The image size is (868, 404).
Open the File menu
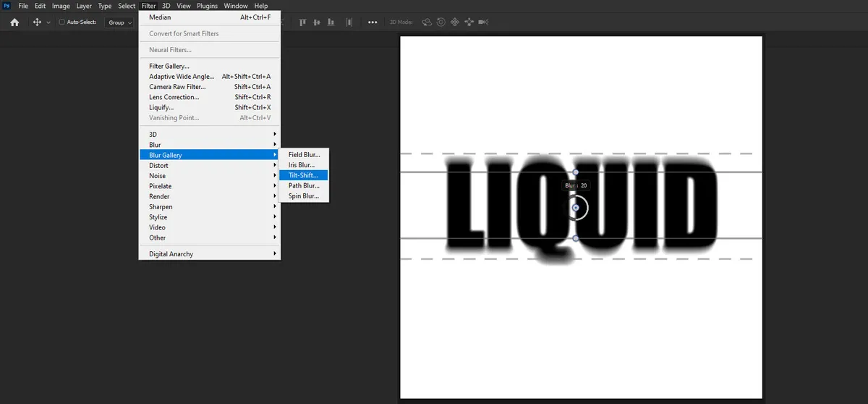pyautogui.click(x=23, y=6)
